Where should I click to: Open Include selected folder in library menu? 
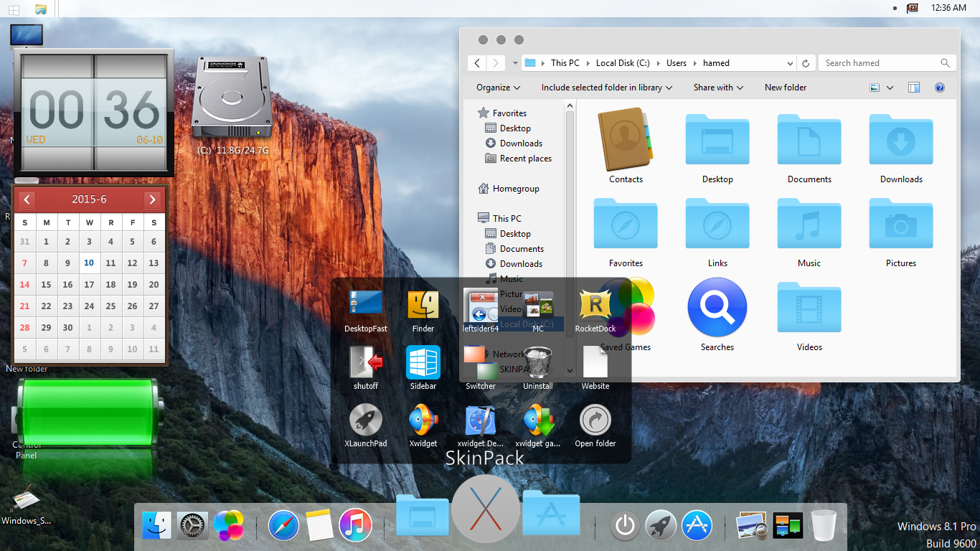pyautogui.click(x=607, y=88)
